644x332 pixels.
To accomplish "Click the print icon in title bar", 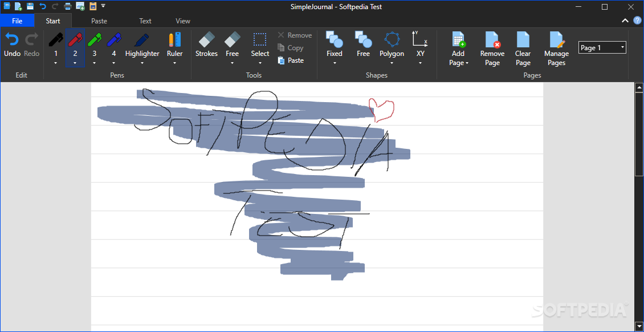I will (x=68, y=6).
